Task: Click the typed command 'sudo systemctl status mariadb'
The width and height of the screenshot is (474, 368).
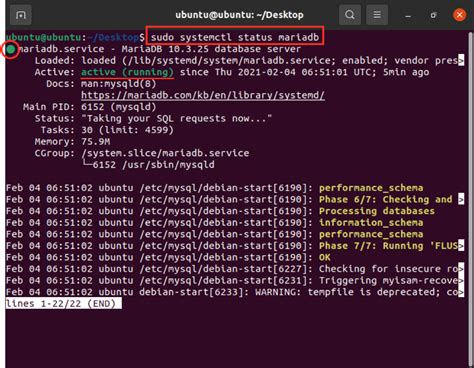Action: tap(235, 37)
